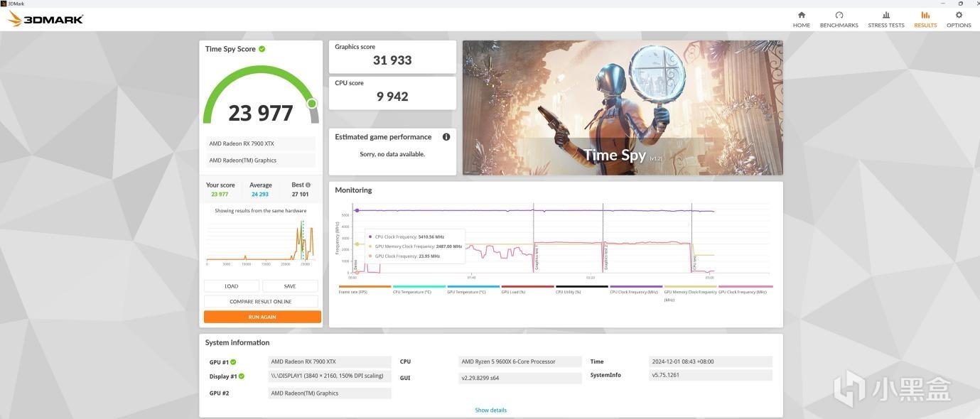Viewport: 980px width, 419px height.
Task: Open the Home icon in navigation
Action: 801,15
